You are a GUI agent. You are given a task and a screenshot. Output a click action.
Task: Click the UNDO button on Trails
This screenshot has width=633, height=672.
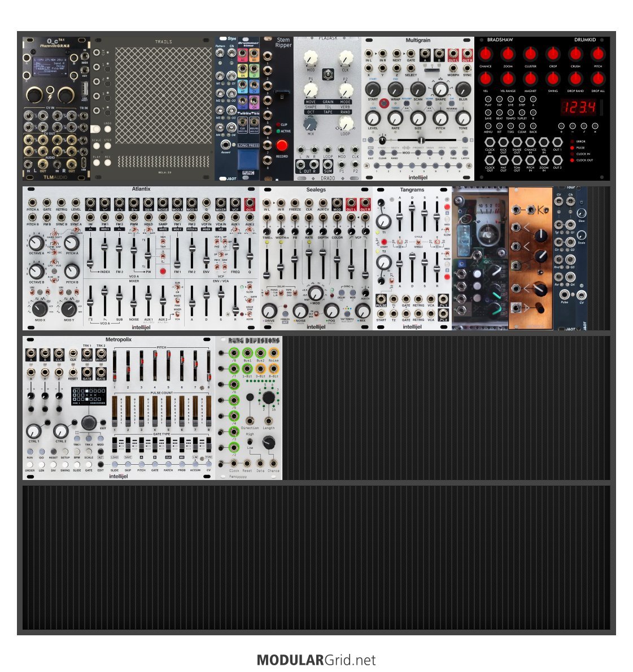(107, 129)
